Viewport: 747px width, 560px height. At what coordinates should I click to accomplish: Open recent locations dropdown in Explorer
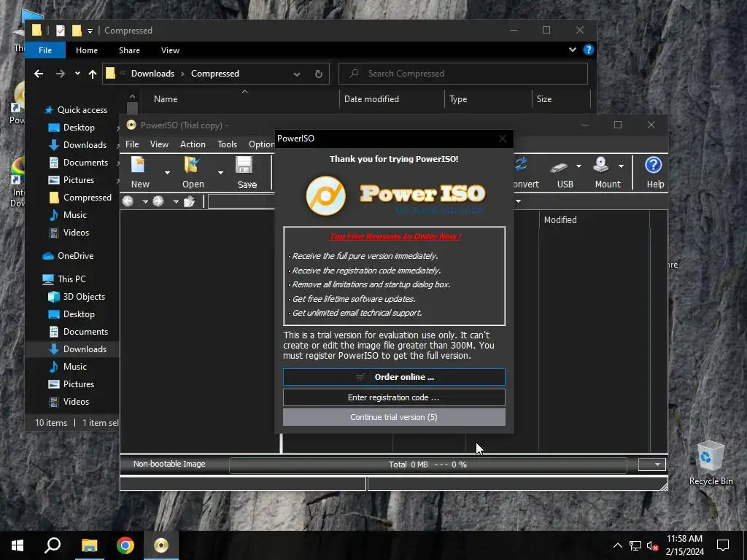(77, 74)
